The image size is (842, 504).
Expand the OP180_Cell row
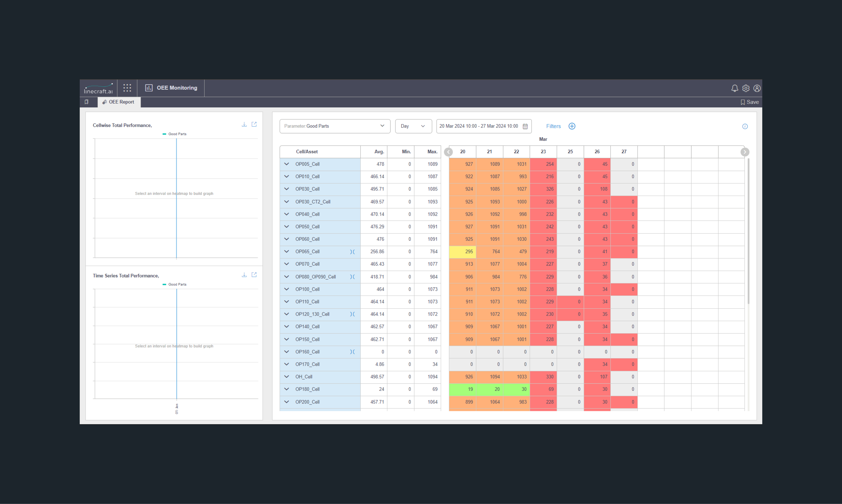tap(287, 389)
